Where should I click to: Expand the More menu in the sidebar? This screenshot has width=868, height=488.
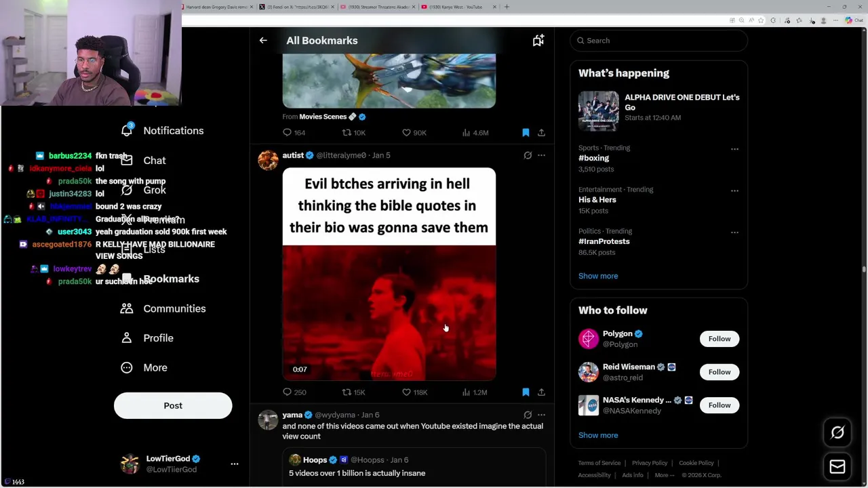click(x=155, y=367)
